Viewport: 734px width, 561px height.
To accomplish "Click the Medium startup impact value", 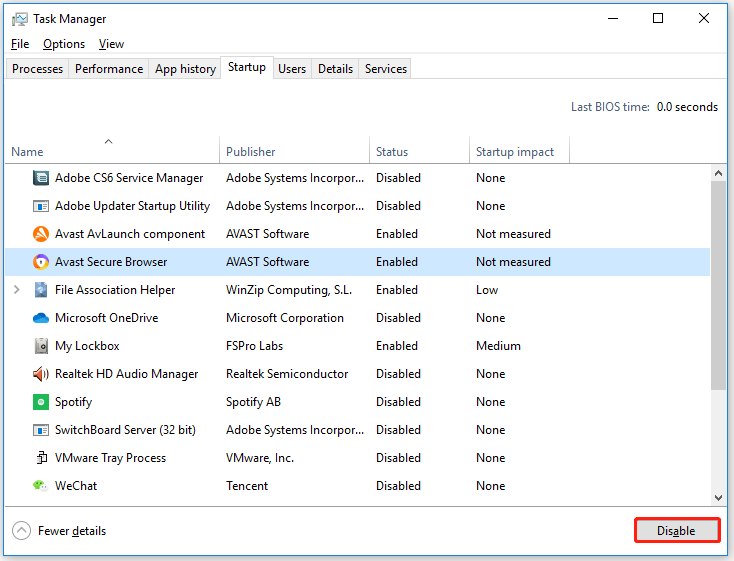I will pyautogui.click(x=498, y=346).
